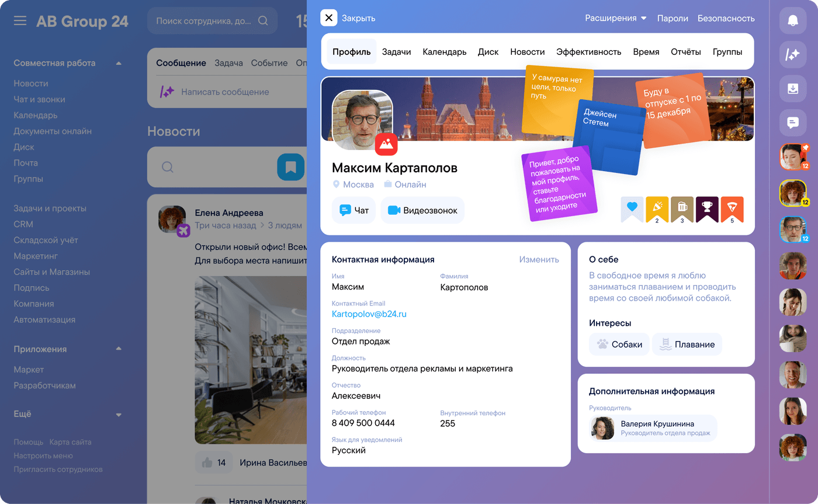
Task: Open the AI sparkle assistant icon in right sidebar
Action: [793, 55]
